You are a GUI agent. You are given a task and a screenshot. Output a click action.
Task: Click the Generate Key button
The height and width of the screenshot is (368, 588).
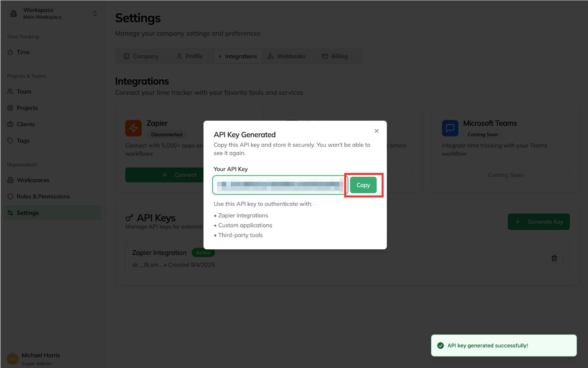click(539, 221)
